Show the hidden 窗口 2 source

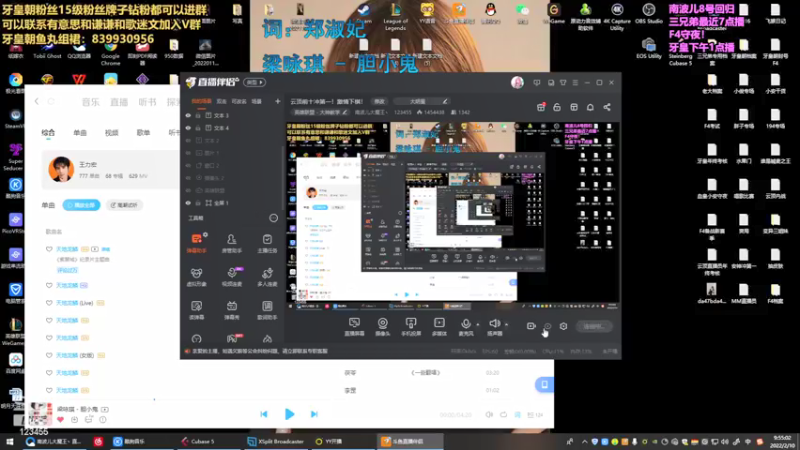pos(188,166)
